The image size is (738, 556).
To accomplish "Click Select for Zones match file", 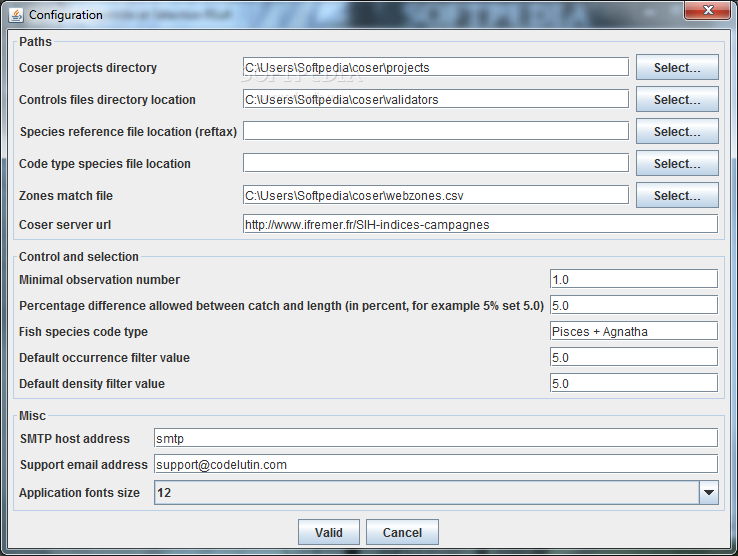I will click(x=677, y=195).
